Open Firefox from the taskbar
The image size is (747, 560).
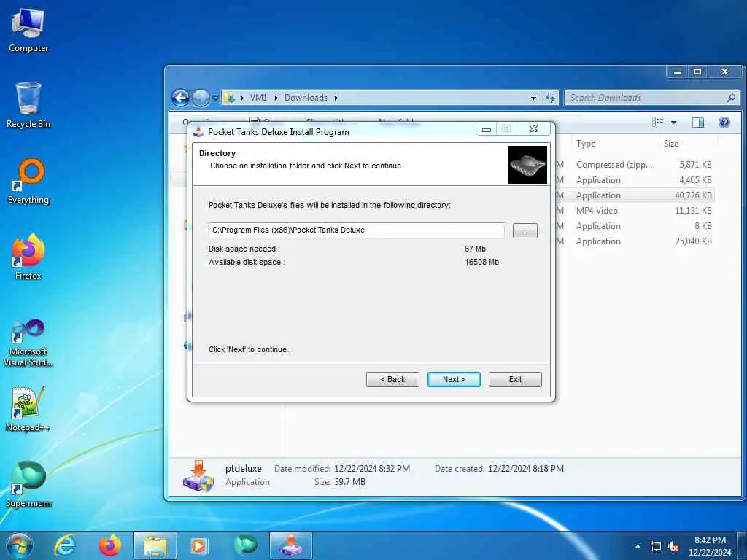110,545
